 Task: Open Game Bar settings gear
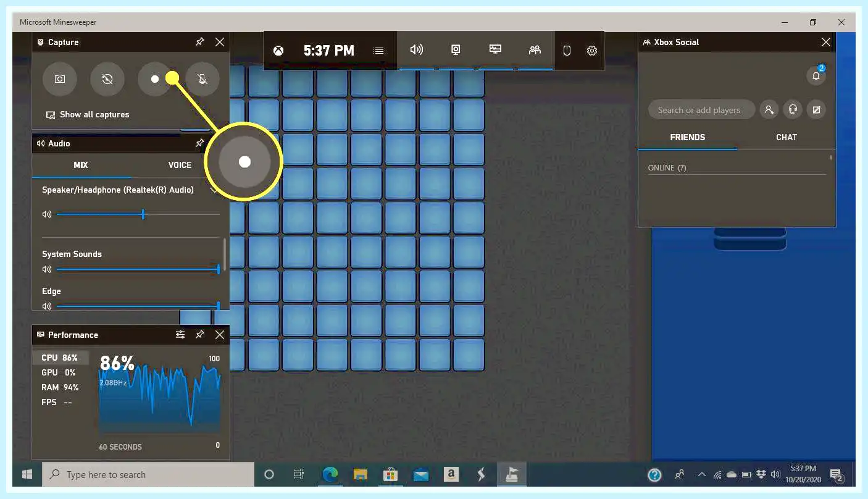592,51
